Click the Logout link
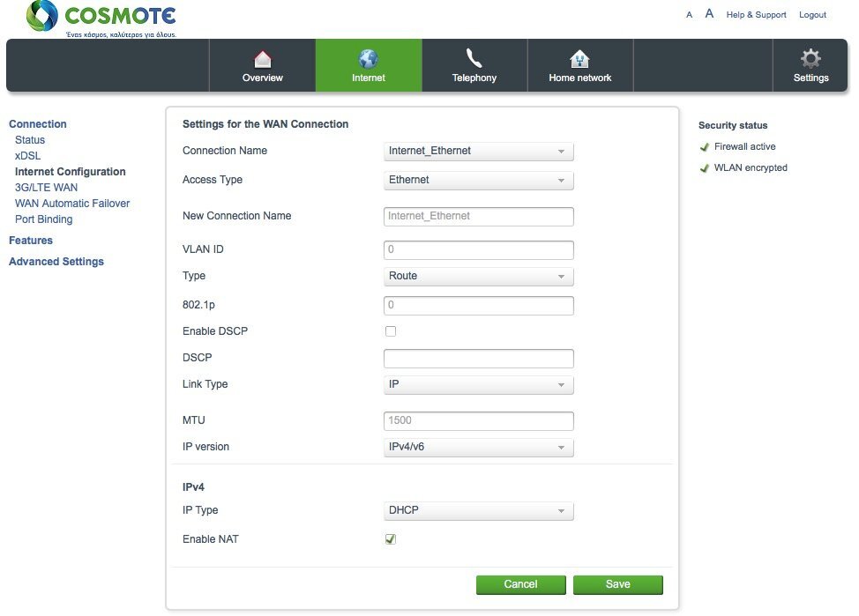This screenshot has height=616, width=859. (812, 15)
